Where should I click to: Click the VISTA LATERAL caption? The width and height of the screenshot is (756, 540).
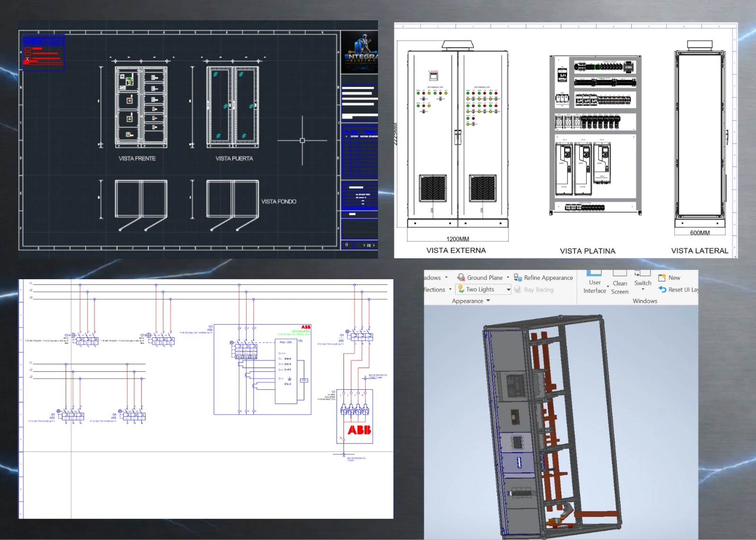[700, 251]
